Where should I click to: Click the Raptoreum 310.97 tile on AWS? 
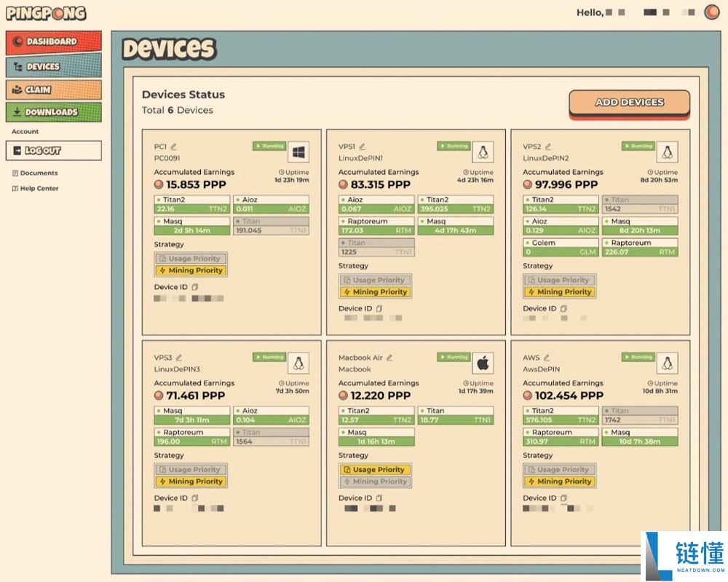click(x=561, y=436)
